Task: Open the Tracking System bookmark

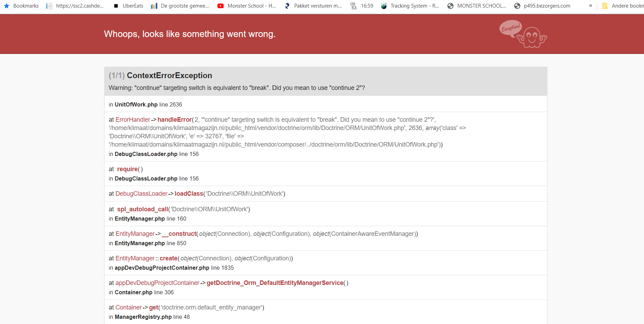Action: coord(410,6)
